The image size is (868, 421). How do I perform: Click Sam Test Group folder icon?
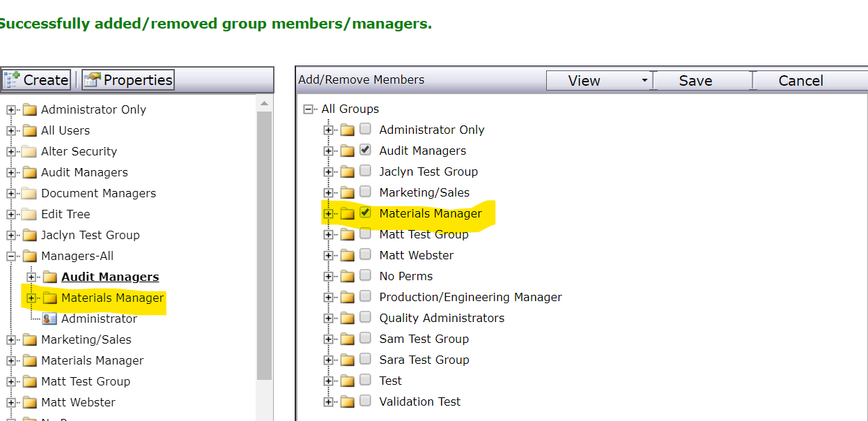coord(348,339)
